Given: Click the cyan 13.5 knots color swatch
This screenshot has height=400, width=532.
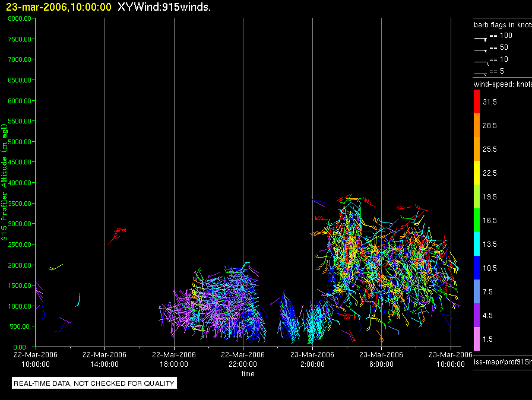Looking at the screenshot, I should point(477,244).
